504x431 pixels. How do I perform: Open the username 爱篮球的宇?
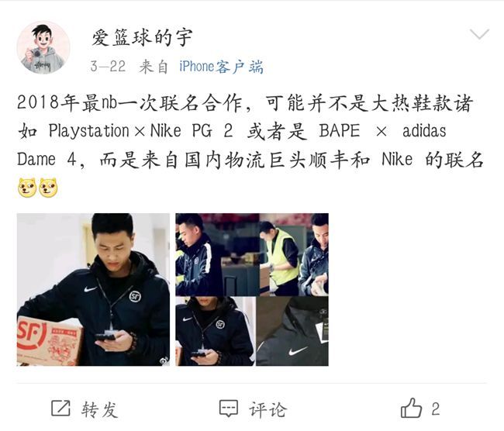click(x=142, y=38)
